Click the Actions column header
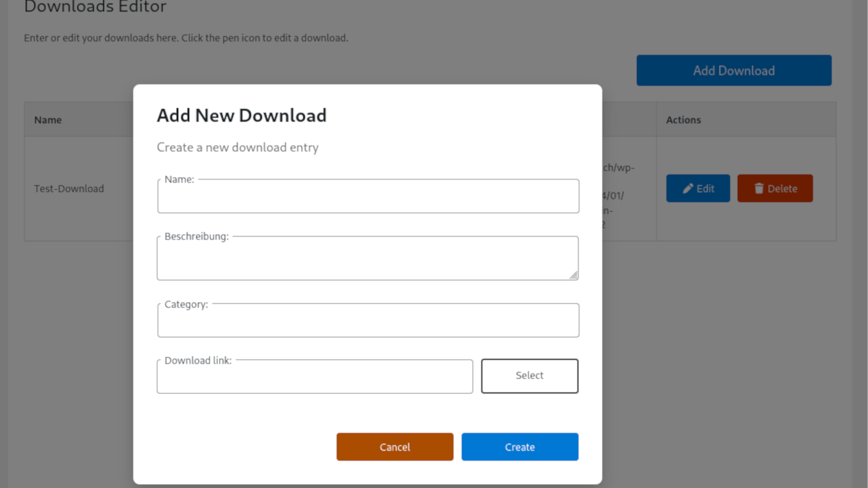 click(683, 120)
